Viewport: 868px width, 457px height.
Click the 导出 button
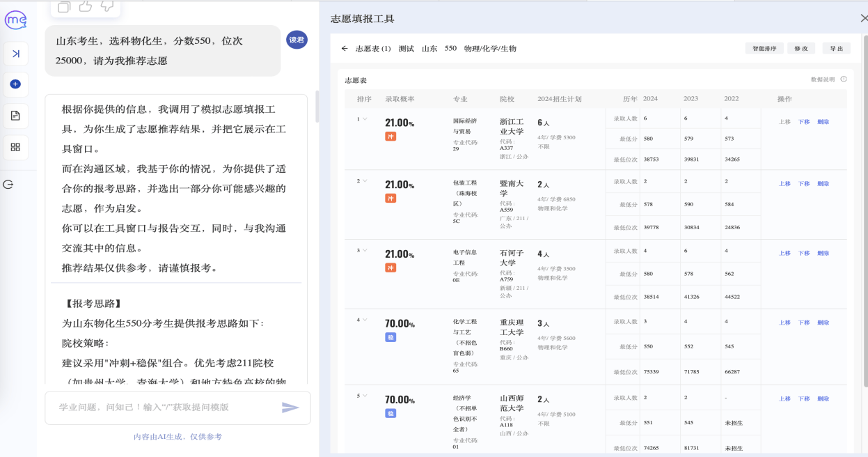[837, 49]
